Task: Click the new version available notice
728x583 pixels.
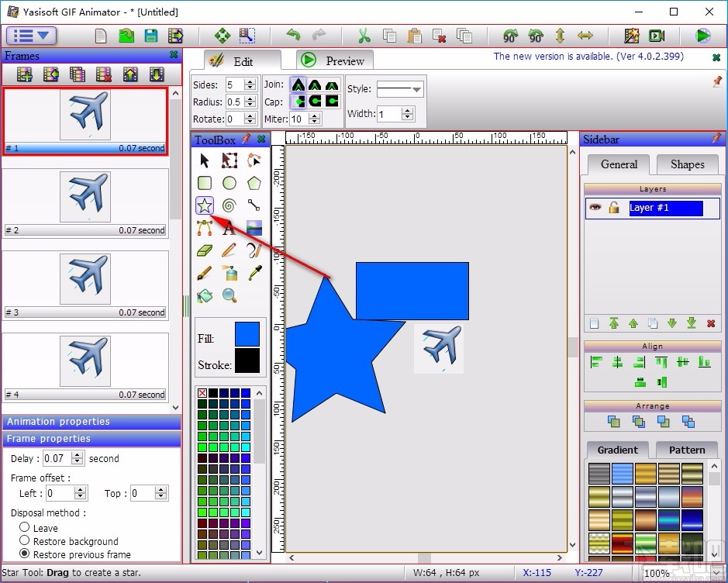Action: click(x=588, y=56)
